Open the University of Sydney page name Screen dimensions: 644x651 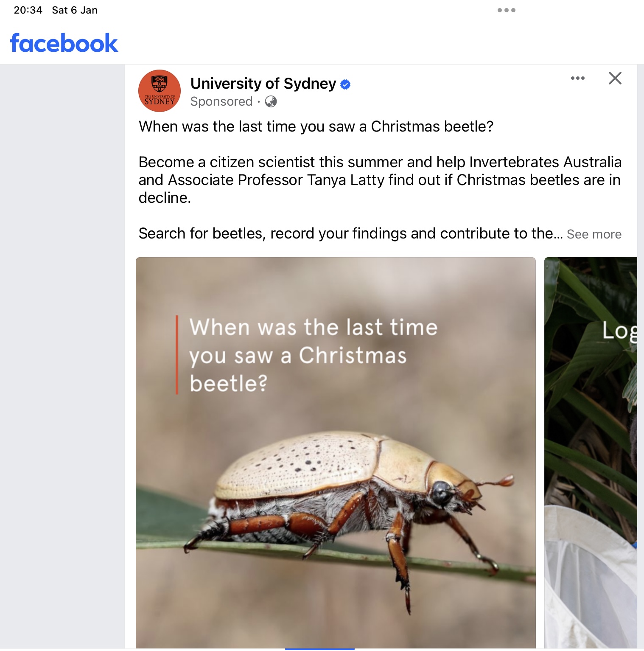[263, 84]
